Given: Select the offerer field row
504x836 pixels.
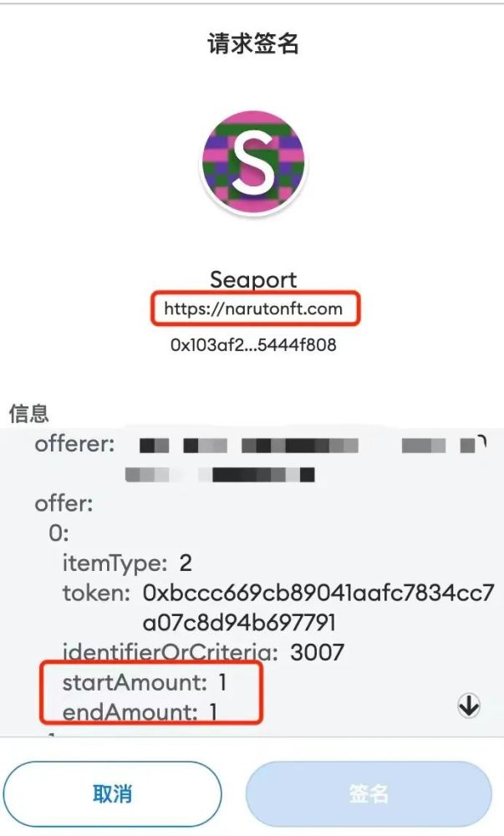Looking at the screenshot, I should 261,459.
